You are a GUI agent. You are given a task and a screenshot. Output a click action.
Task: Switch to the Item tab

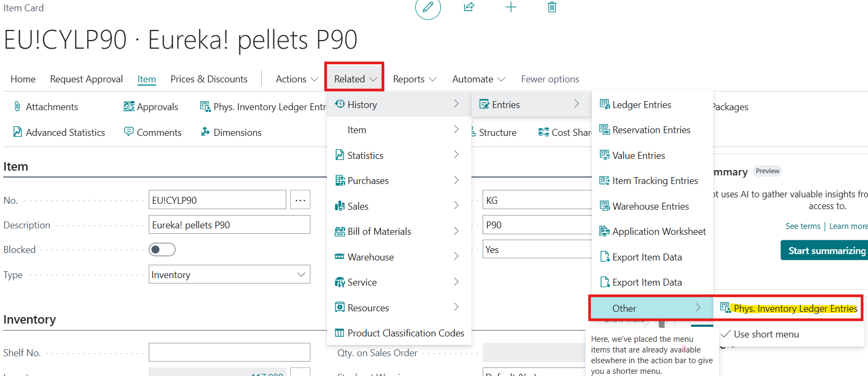pyautogui.click(x=147, y=79)
